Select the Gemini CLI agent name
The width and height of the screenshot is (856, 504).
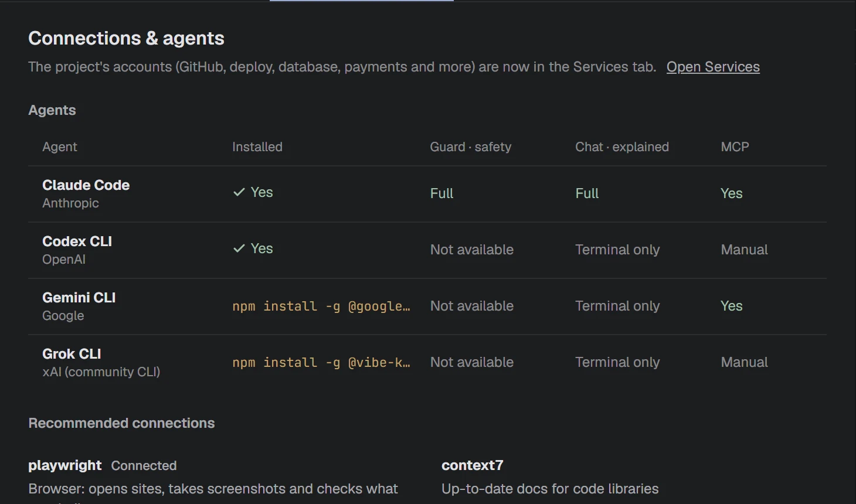pyautogui.click(x=79, y=298)
